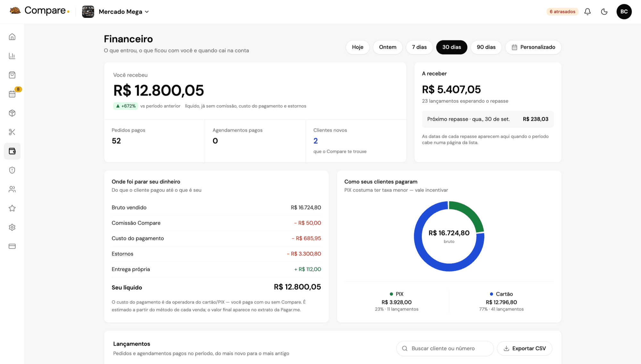Open the star reviews sidebar icon
Viewport: 641px width, 364px height.
click(12, 208)
